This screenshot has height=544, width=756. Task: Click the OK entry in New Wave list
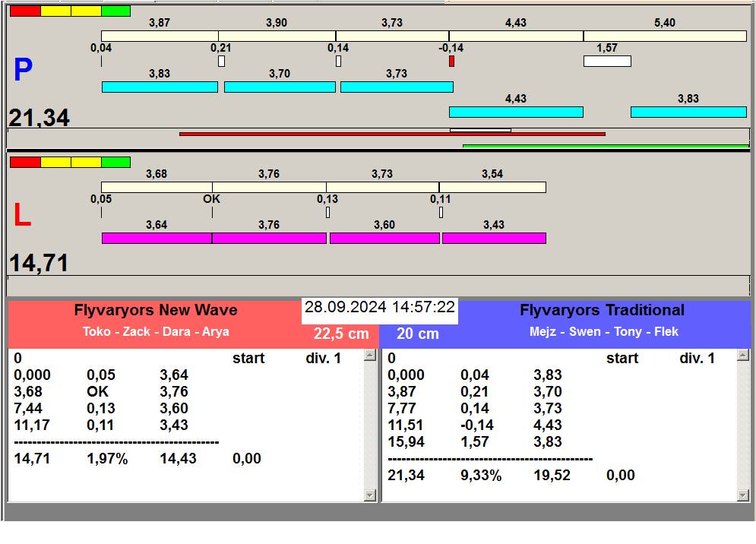coord(98,391)
